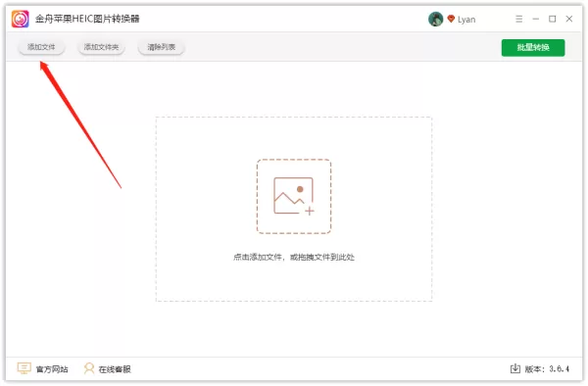Open the 在线客服 link
The image size is (588, 386).
[115, 369]
